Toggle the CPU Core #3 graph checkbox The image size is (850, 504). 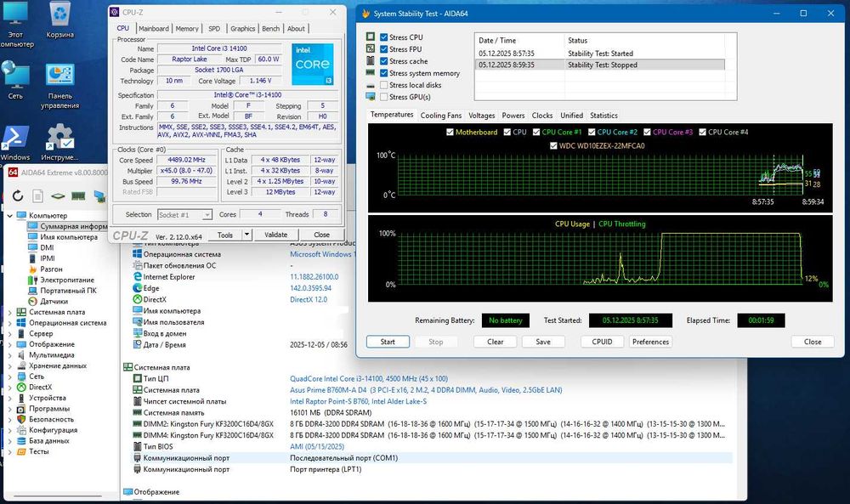[647, 132]
